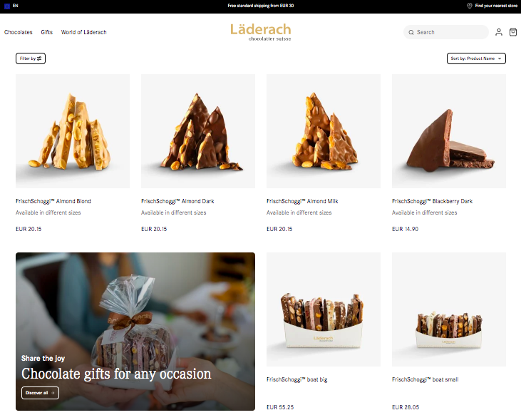Open the Gifts menu
This screenshot has width=521, height=420.
[x=47, y=32]
